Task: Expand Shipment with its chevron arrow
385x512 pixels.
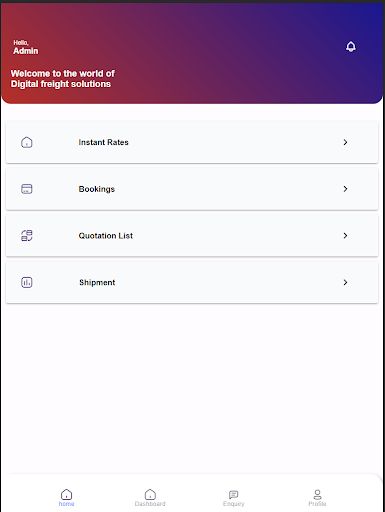Action: pyautogui.click(x=345, y=282)
